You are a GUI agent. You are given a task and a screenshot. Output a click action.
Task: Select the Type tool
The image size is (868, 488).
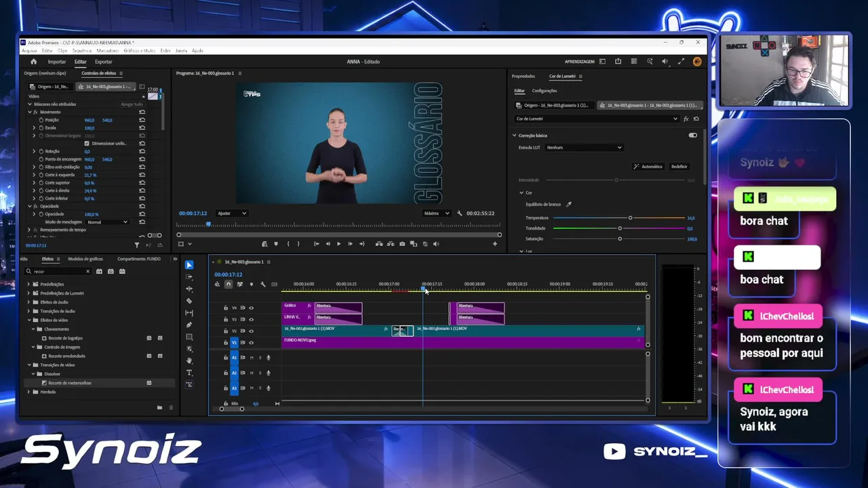[189, 373]
